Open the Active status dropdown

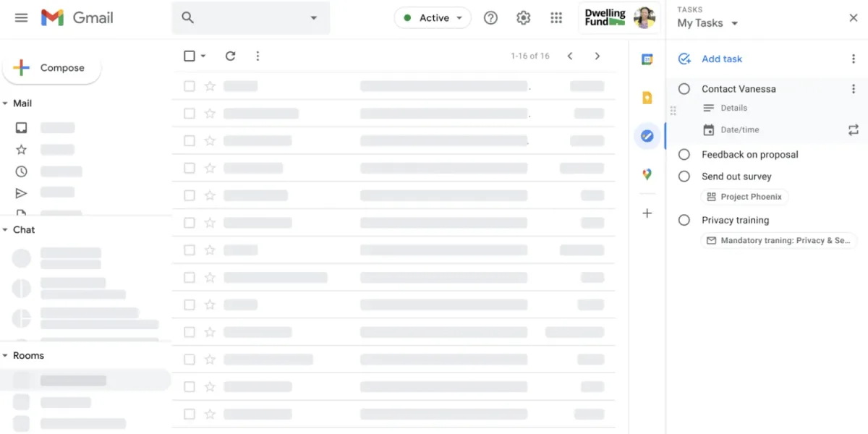(433, 17)
